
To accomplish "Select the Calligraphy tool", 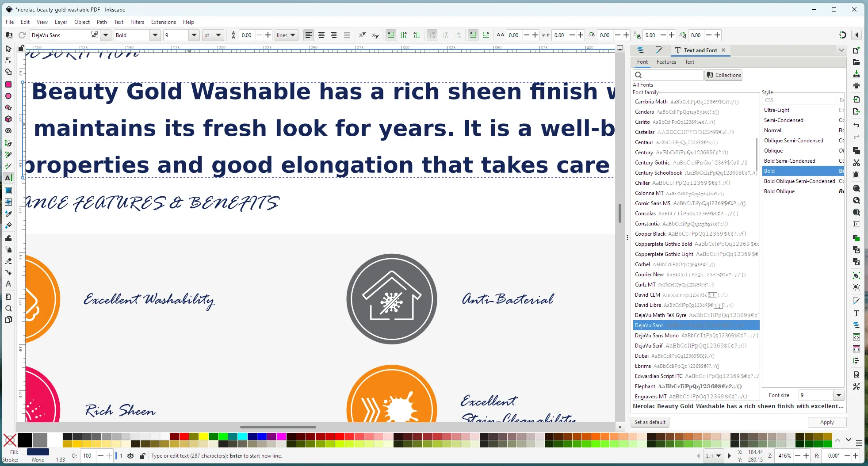I will (8, 166).
